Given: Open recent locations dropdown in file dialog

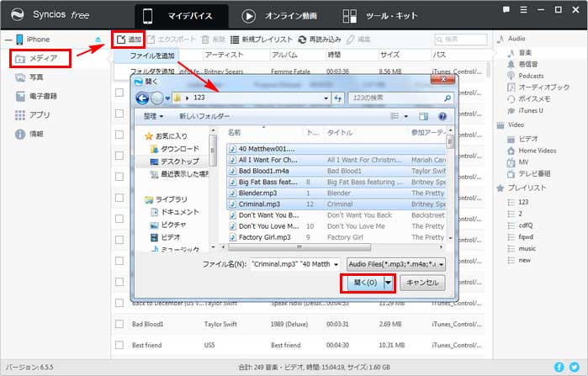Looking at the screenshot, I should (167, 98).
